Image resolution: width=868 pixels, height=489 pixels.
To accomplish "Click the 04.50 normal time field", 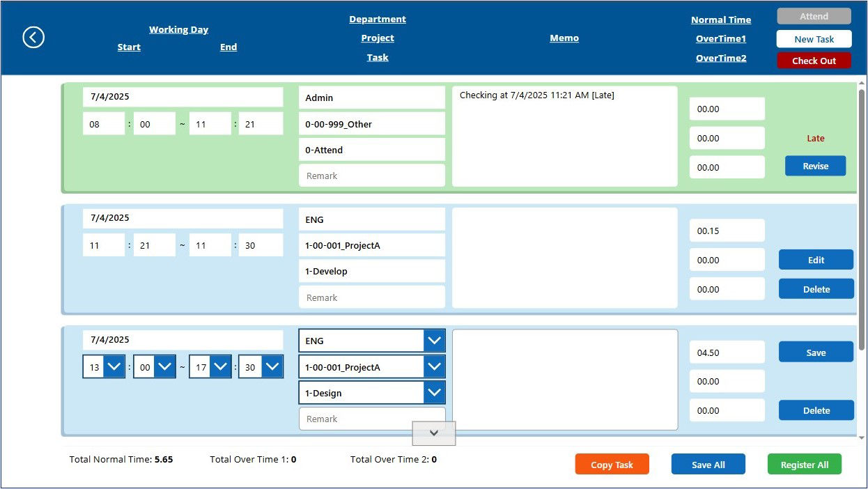I will click(727, 352).
